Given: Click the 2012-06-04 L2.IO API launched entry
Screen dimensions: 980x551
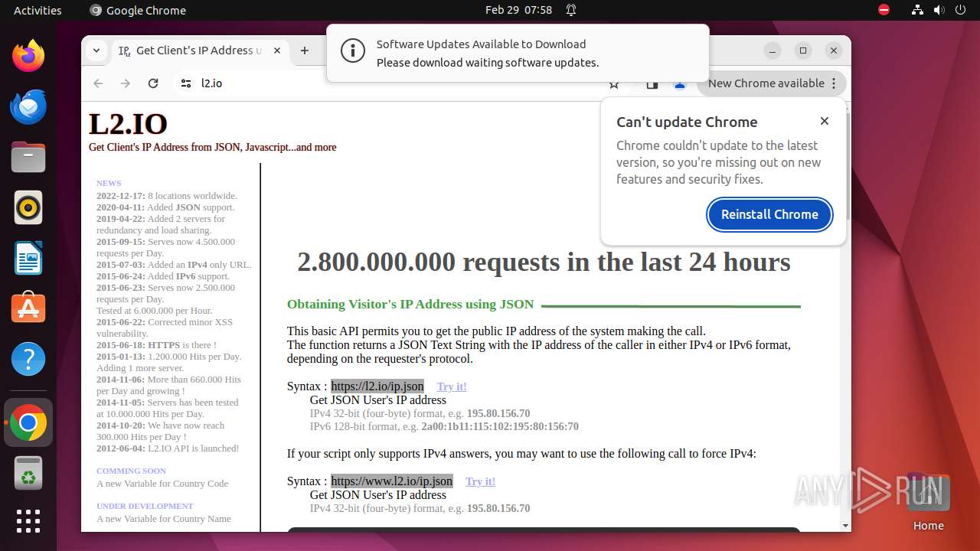Looking at the screenshot, I should click(x=168, y=448).
